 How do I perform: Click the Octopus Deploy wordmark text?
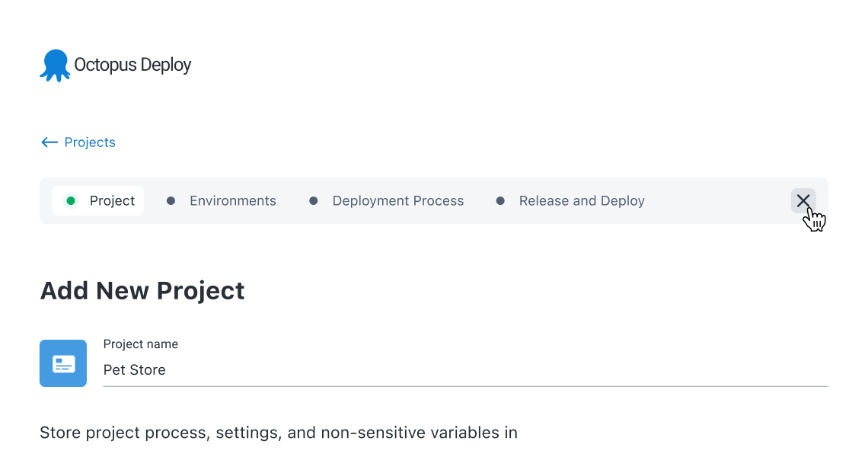[132, 66]
